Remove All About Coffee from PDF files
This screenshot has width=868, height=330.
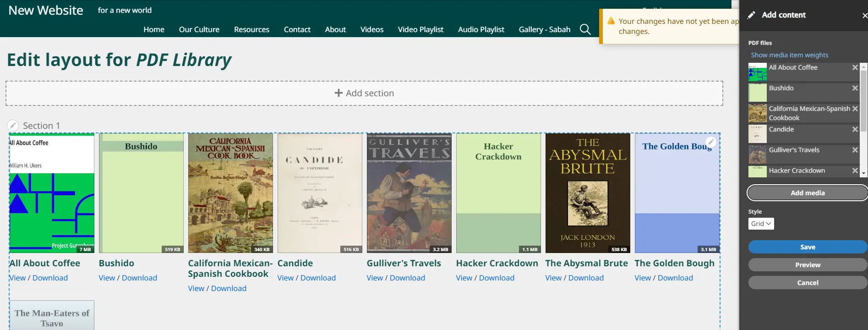click(x=855, y=67)
